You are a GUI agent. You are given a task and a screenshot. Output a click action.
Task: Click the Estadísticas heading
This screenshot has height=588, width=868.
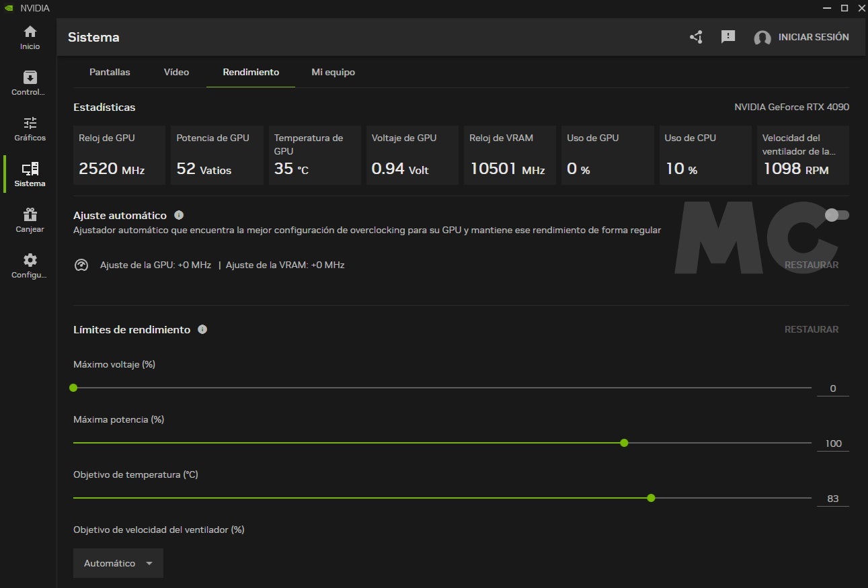click(x=104, y=108)
